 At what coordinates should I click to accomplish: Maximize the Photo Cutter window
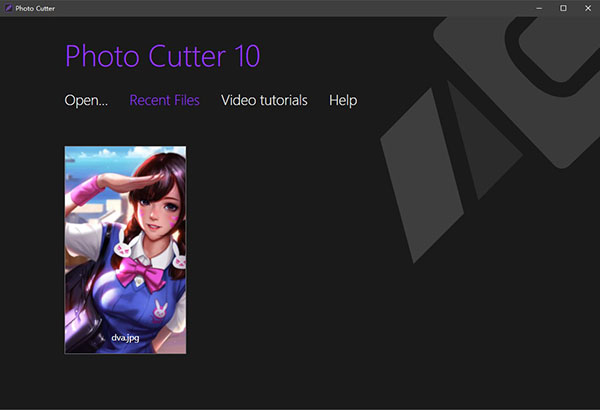(562, 8)
